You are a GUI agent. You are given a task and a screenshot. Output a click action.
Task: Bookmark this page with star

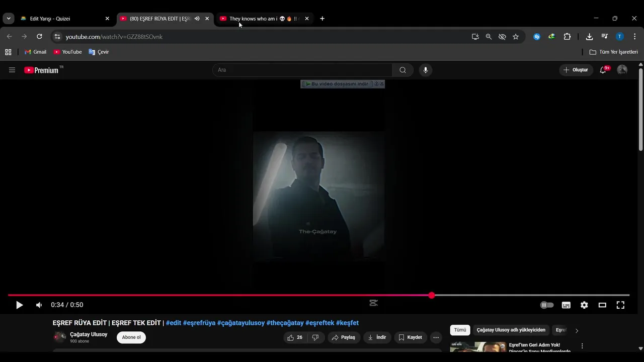point(516,37)
